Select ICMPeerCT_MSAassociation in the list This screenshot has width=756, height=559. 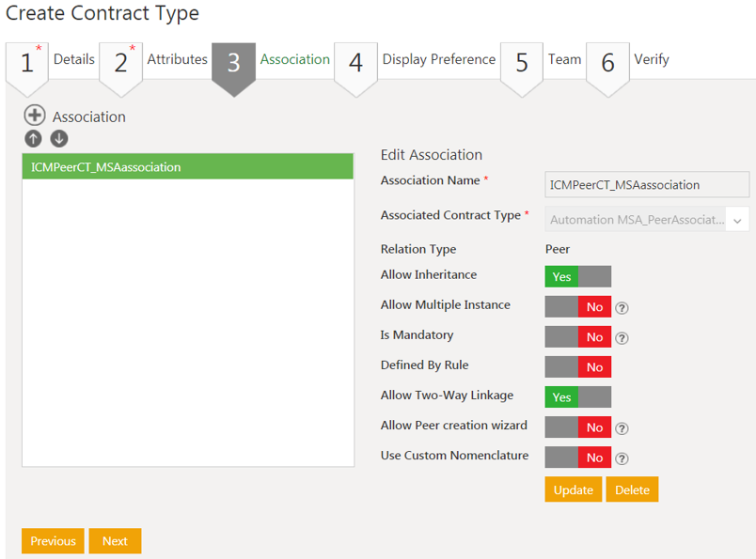[x=187, y=167]
